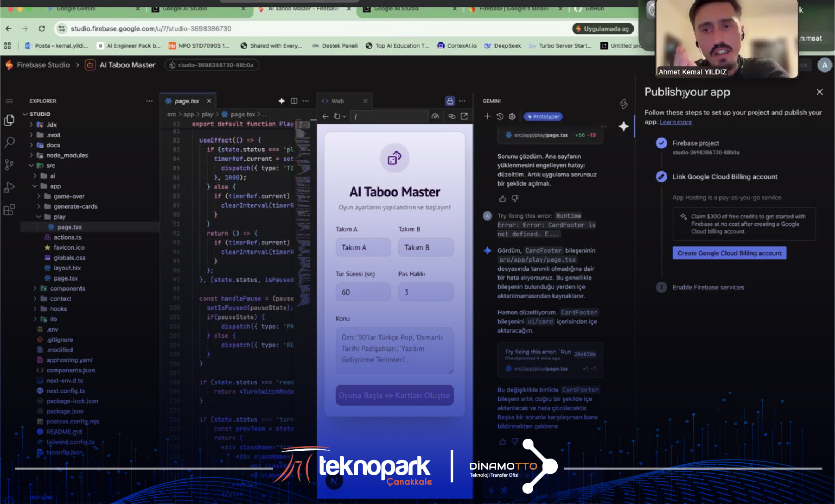Switch to the page.tsx editor tab

[186, 101]
